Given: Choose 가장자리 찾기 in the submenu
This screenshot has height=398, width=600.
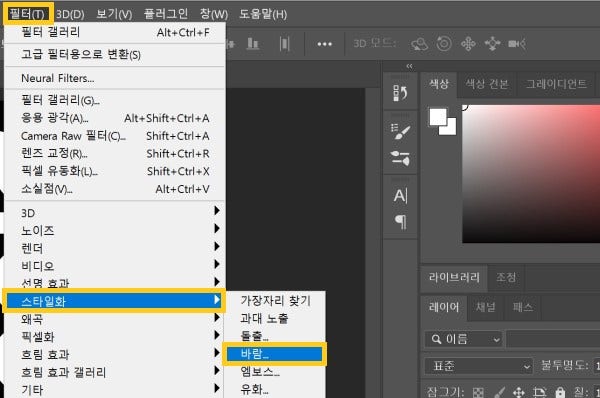Looking at the screenshot, I should pos(276,301).
